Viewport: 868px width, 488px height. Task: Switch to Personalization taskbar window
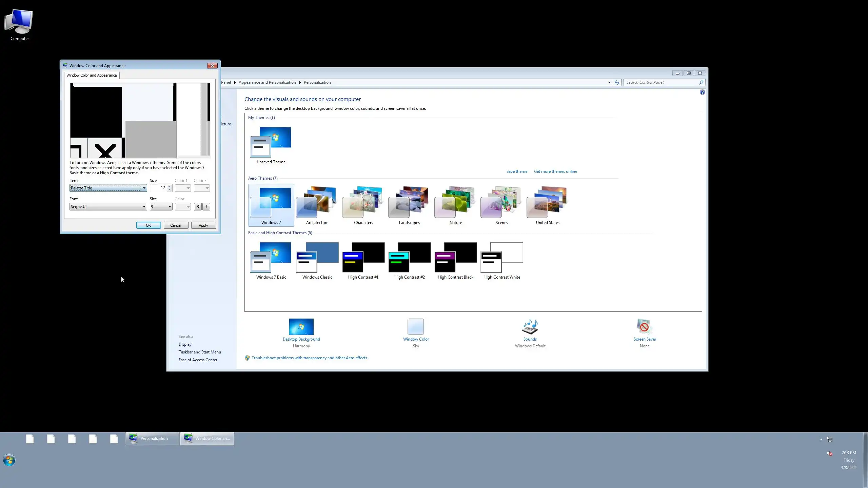[152, 439]
